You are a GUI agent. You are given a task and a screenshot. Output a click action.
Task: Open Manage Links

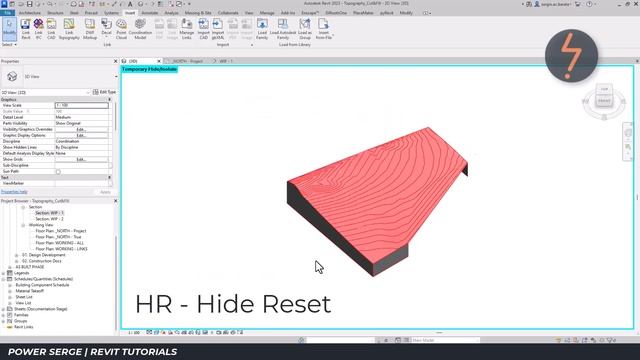click(x=187, y=29)
